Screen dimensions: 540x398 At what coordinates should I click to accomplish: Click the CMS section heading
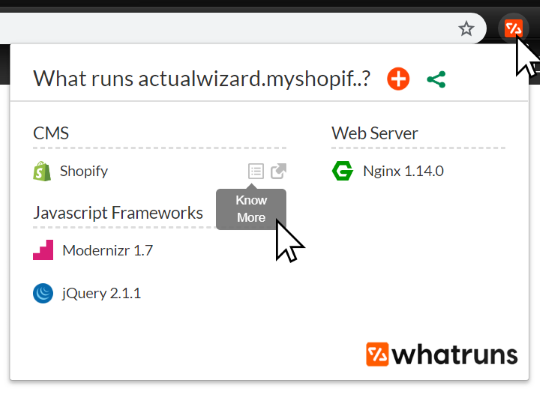pos(51,133)
